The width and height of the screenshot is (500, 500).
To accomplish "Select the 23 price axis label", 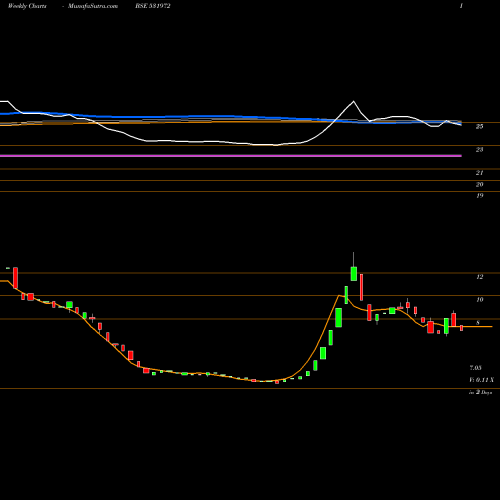I will pos(479,150).
